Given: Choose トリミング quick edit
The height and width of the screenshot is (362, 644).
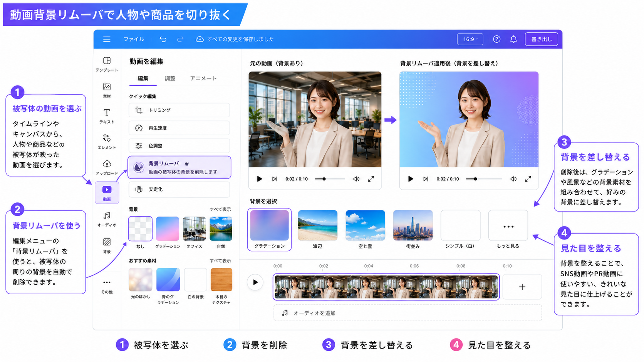Looking at the screenshot, I should [179, 110].
